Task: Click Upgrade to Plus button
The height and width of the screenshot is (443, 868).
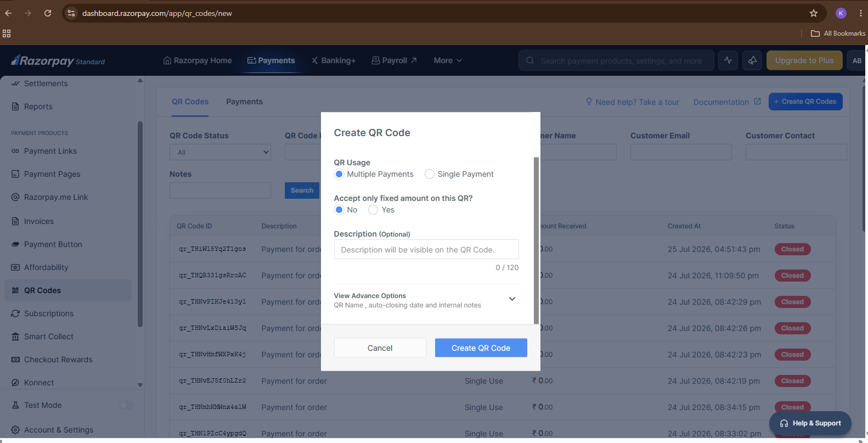Action: click(x=804, y=60)
